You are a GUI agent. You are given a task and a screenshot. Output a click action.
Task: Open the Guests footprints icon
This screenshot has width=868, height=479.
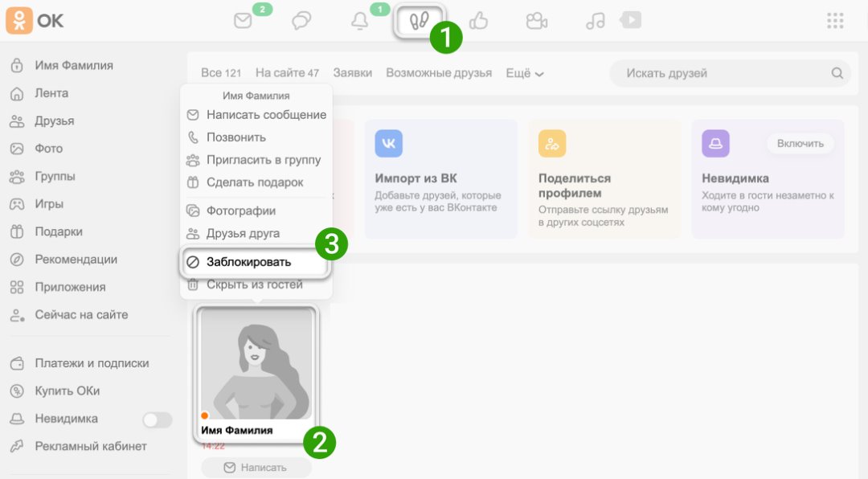[420, 22]
